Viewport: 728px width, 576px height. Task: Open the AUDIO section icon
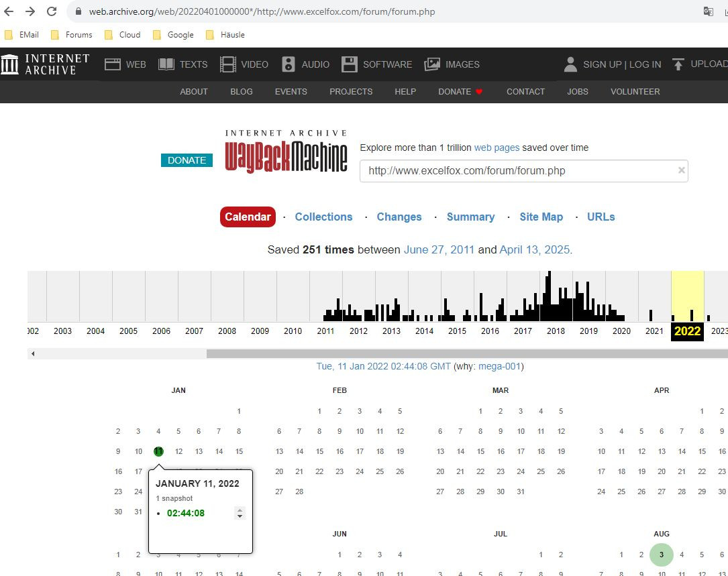click(289, 64)
